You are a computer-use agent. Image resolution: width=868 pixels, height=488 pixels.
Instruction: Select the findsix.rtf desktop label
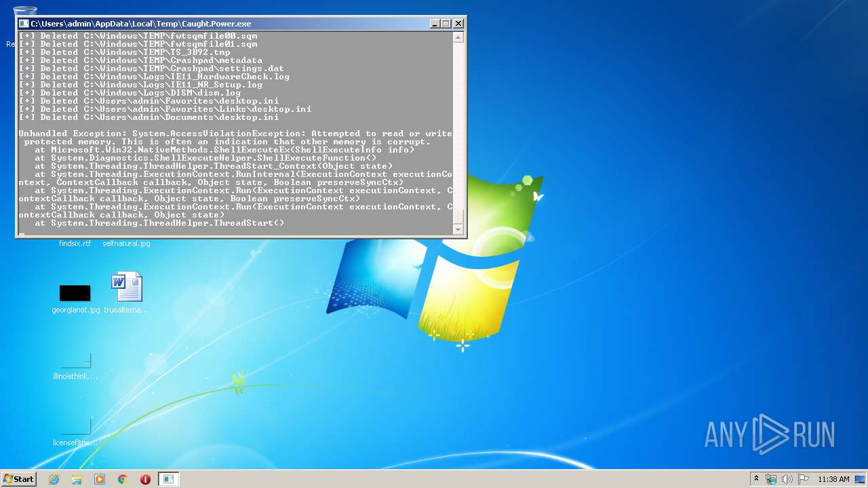pos(75,243)
